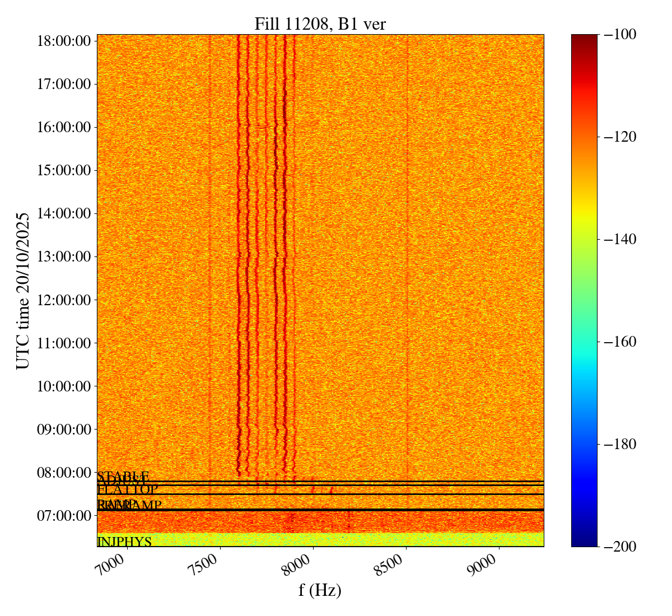Click the plot title 'Fill 11208, B1 ver'
The width and height of the screenshot is (672, 616).
[320, 24]
